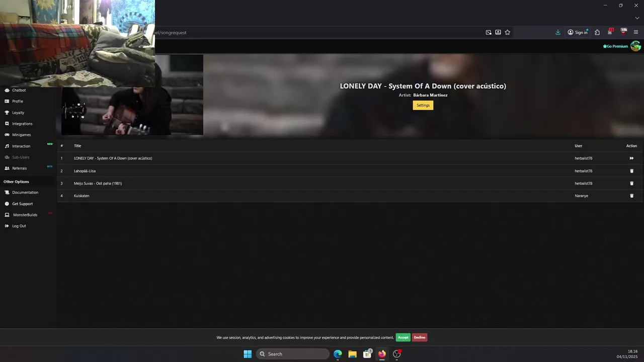Open File Explorer from taskbar
This screenshot has height=362, width=644.
click(x=352, y=354)
